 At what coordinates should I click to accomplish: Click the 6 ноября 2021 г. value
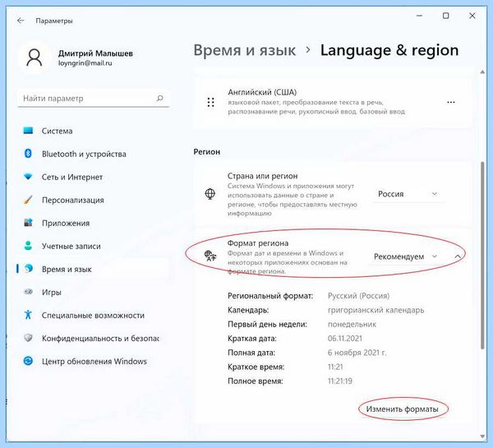click(x=357, y=353)
